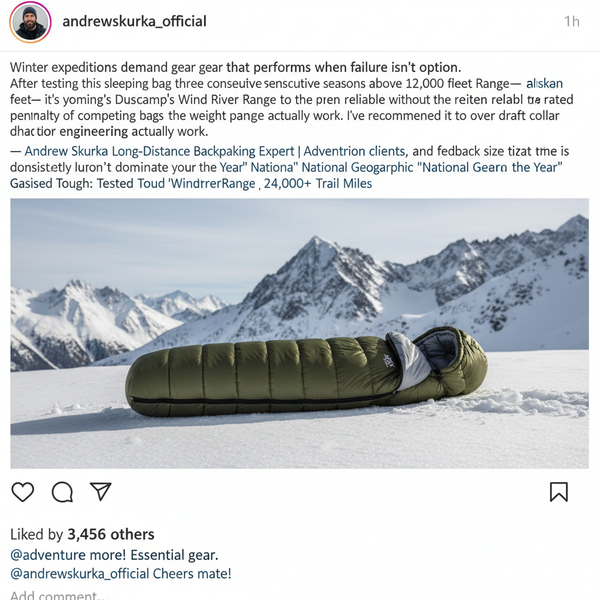This screenshot has width=600, height=600.
Task: Open comments with the speech bubble icon
Action: pos(62,492)
